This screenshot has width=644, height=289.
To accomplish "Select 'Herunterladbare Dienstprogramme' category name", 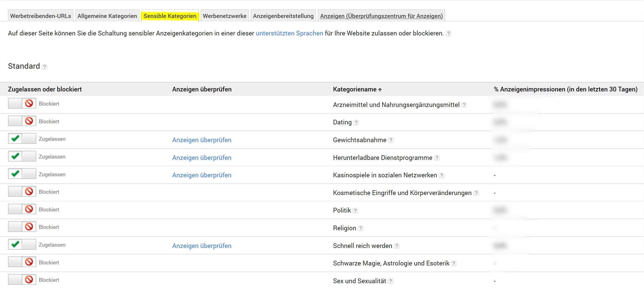I will pyautogui.click(x=383, y=158).
